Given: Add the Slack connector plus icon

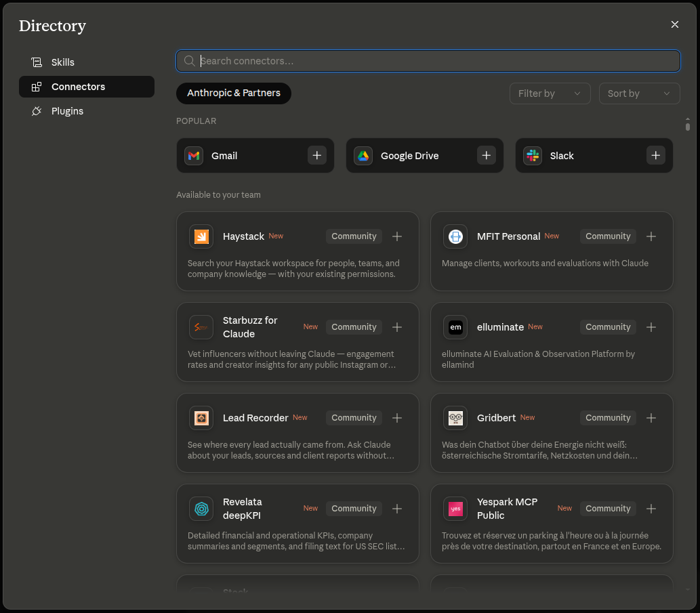Looking at the screenshot, I should click(x=655, y=155).
